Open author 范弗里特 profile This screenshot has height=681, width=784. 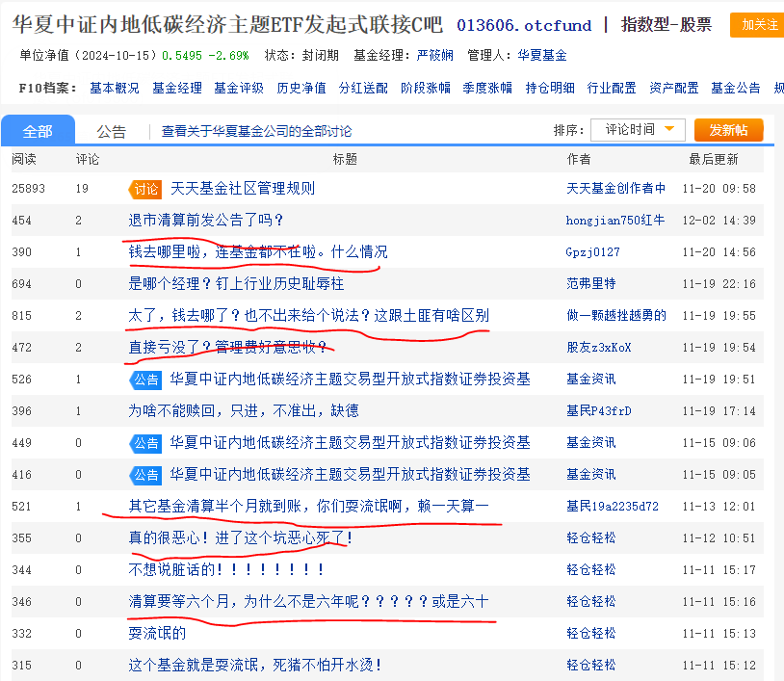click(x=591, y=284)
